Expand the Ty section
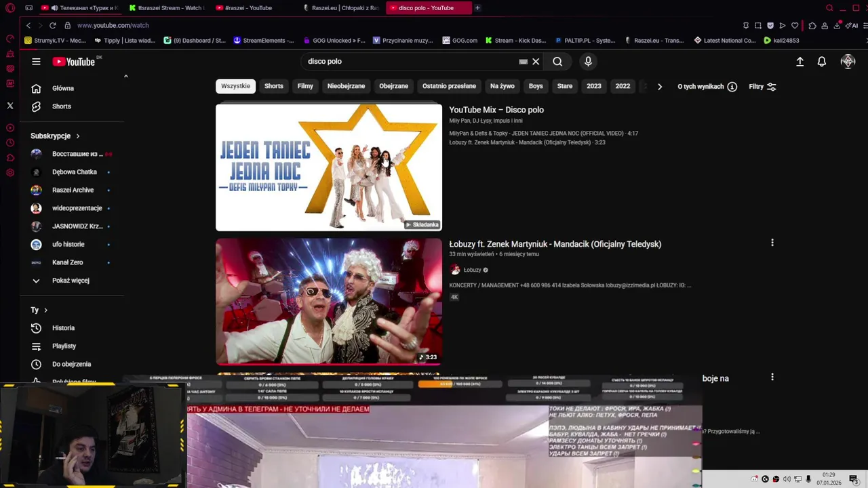 [39, 310]
